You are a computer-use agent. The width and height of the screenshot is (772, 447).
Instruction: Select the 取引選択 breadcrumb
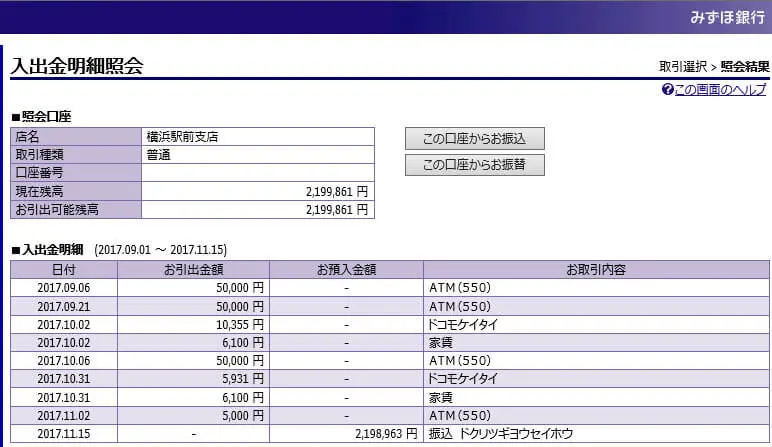(x=683, y=66)
